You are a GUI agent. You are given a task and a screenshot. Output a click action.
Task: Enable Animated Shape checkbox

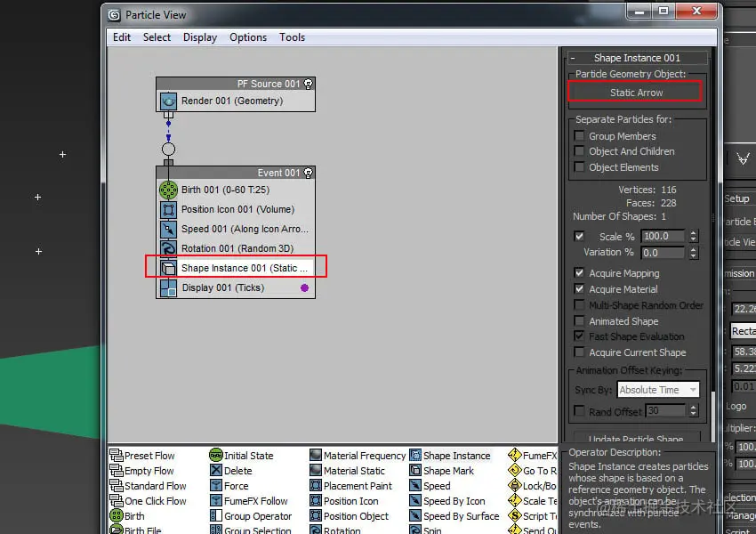tap(580, 320)
